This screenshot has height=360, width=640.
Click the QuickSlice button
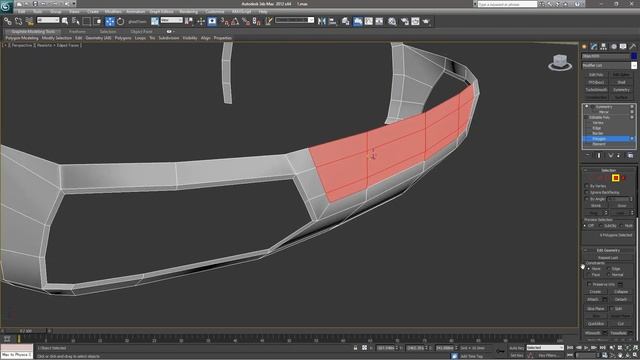[596, 324]
